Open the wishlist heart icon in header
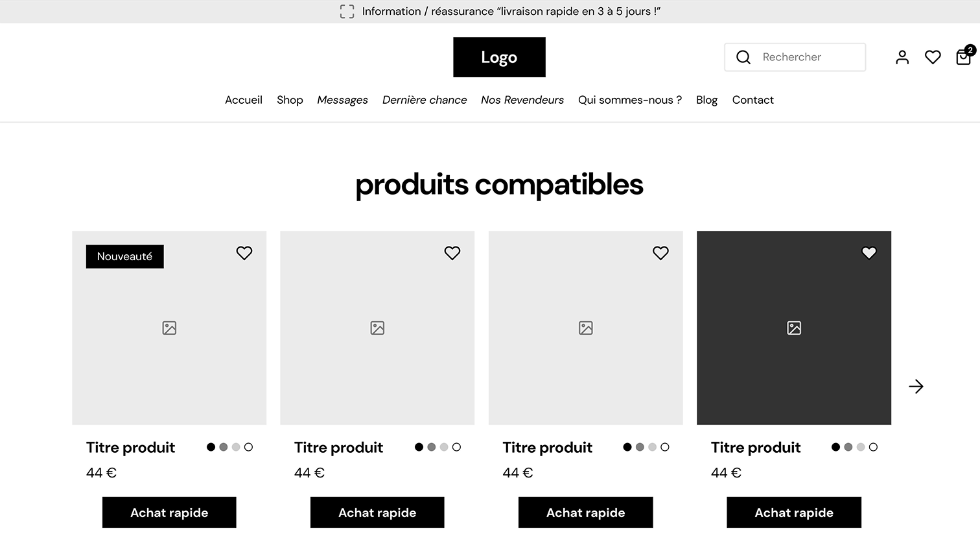 [933, 58]
